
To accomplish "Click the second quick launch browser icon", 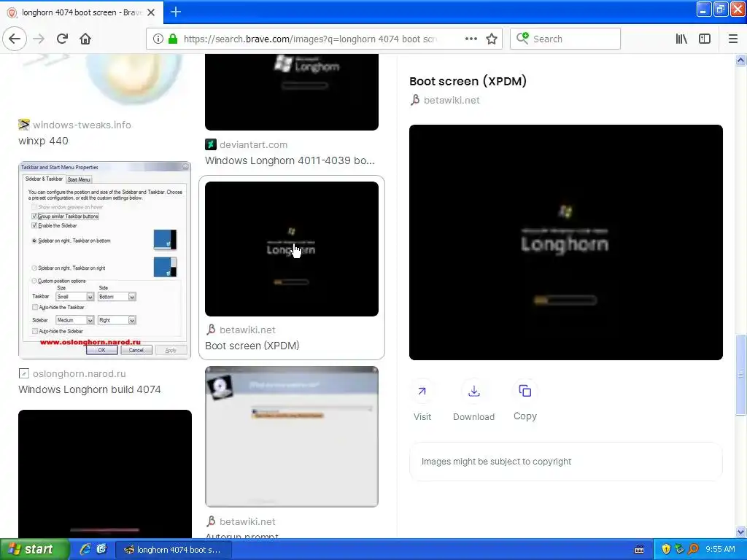I will pyautogui.click(x=101, y=550).
